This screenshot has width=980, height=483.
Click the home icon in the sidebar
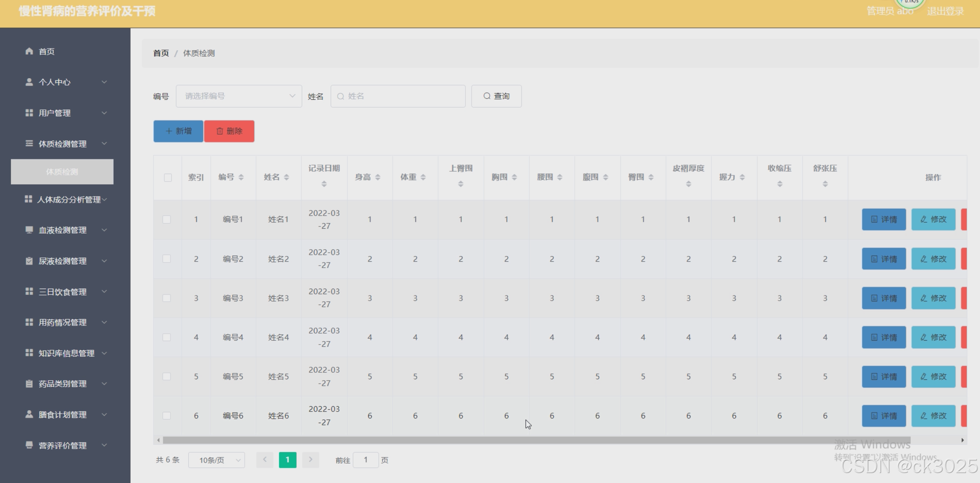[x=29, y=51]
